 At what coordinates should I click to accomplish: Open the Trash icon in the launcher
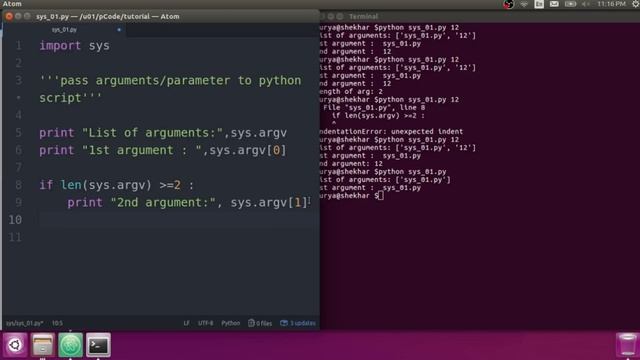pos(627,345)
